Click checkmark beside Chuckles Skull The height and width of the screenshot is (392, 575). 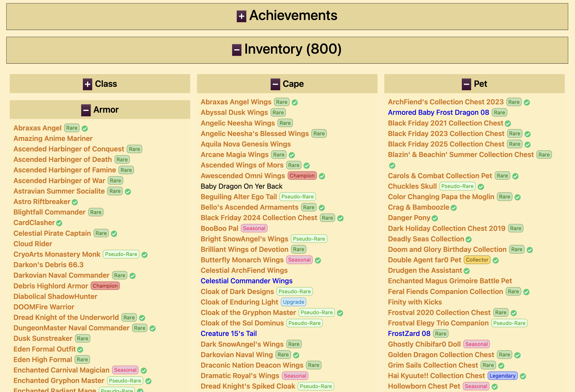(x=481, y=187)
